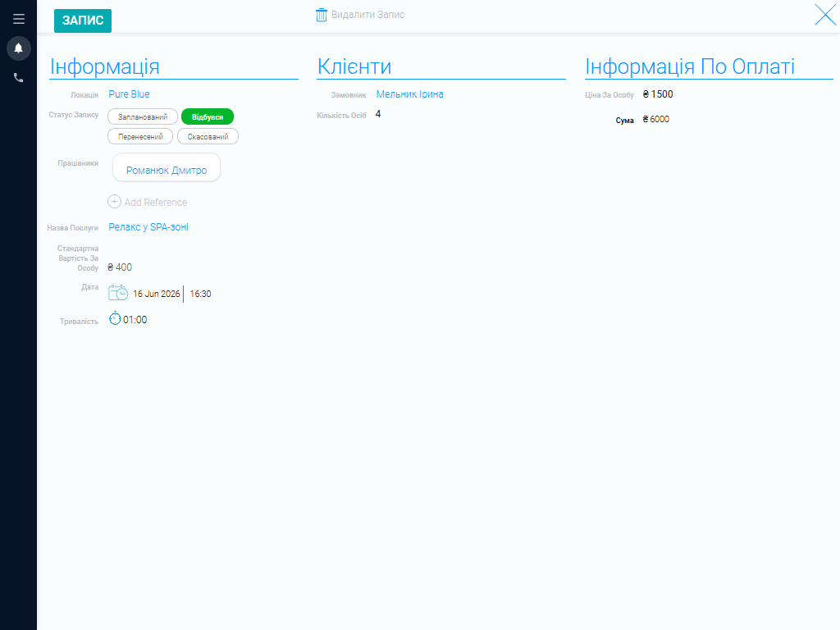Open the hamburger menu in the sidebar
840x630 pixels.
19,19
